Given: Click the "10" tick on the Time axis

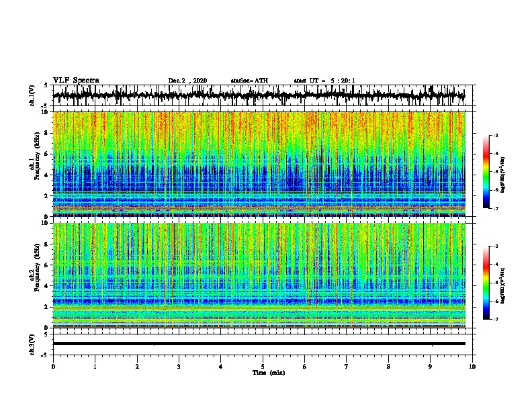Looking at the screenshot, I should pyautogui.click(x=472, y=367).
